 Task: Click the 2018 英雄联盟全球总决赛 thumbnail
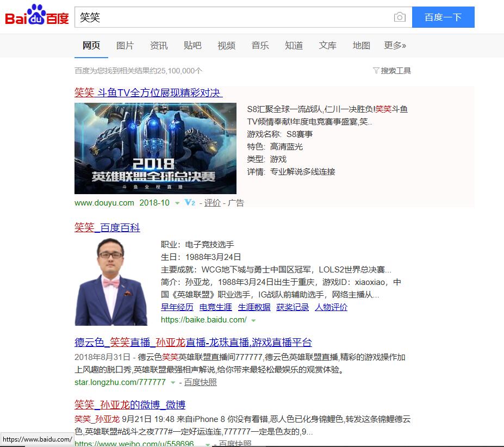point(155,148)
